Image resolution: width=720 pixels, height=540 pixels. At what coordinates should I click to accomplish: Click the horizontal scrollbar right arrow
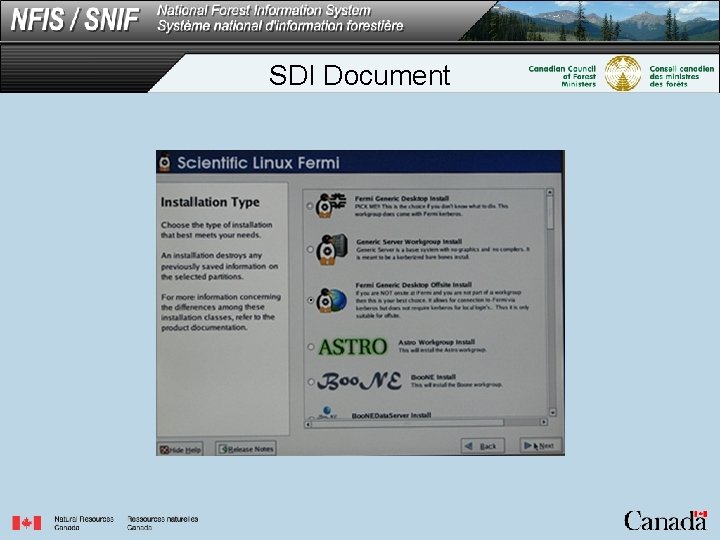(544, 422)
